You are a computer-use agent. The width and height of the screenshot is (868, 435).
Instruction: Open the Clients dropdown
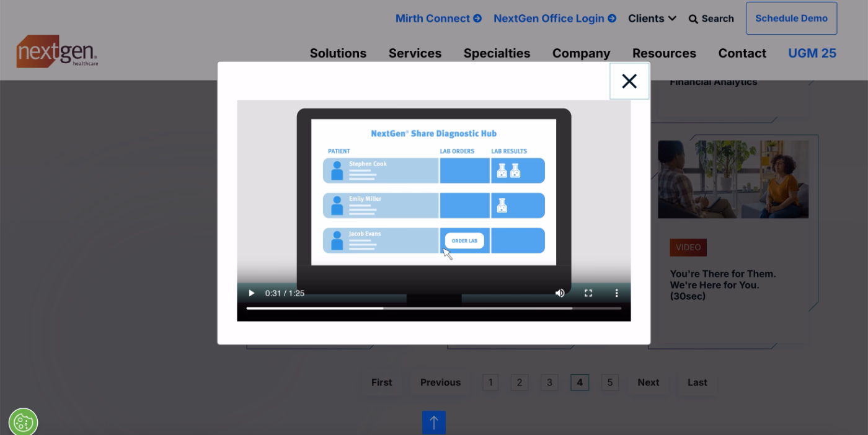pyautogui.click(x=652, y=19)
